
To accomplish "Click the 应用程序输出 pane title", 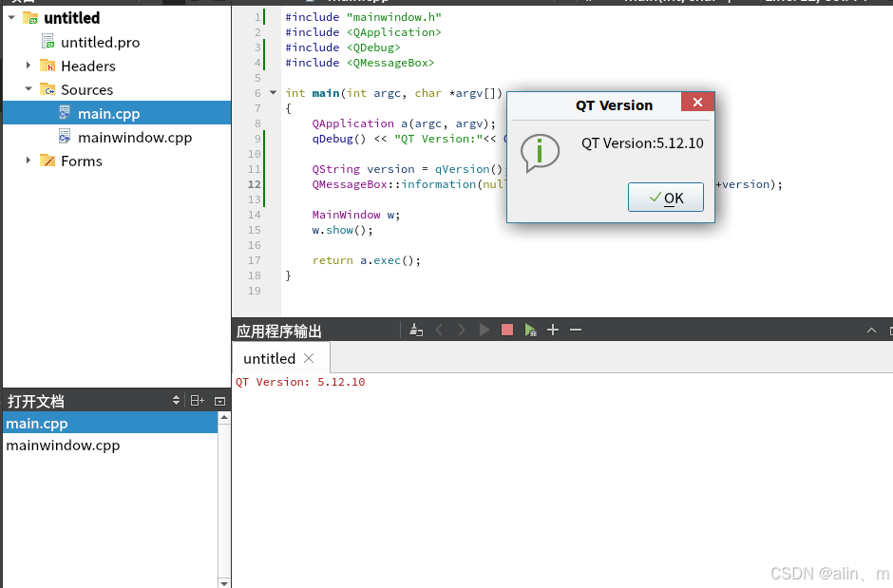I will 279,331.
